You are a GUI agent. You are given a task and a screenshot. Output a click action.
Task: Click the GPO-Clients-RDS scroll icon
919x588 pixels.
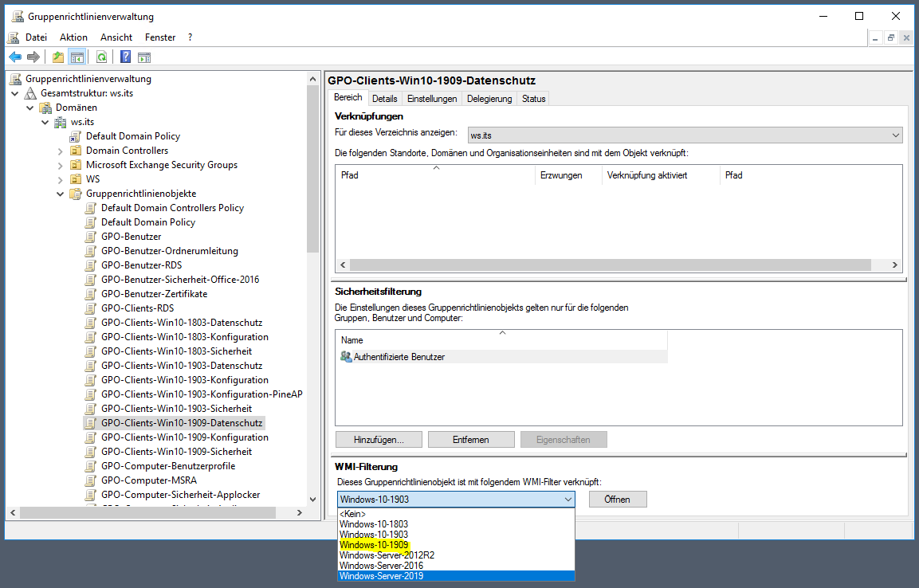click(90, 308)
